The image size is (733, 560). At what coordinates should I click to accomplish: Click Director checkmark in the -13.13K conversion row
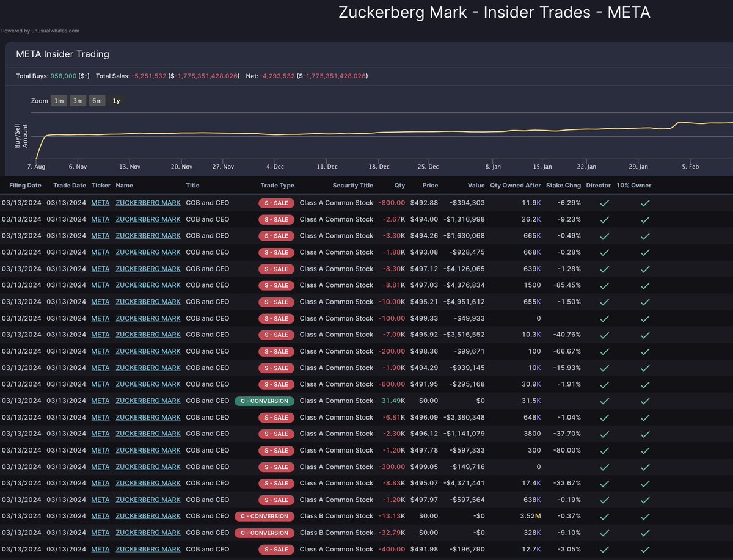(x=604, y=516)
